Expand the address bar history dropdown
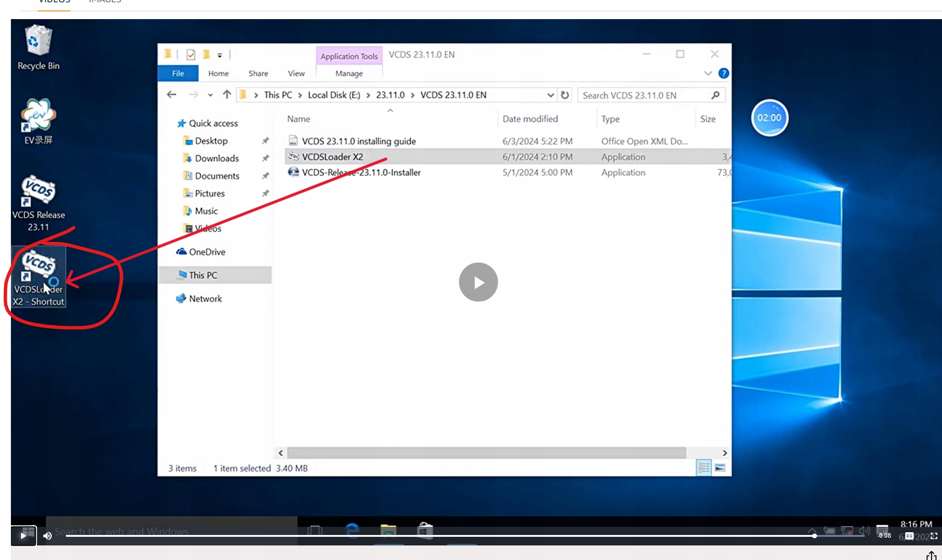Screen dimensions: 942x560 point(550,95)
